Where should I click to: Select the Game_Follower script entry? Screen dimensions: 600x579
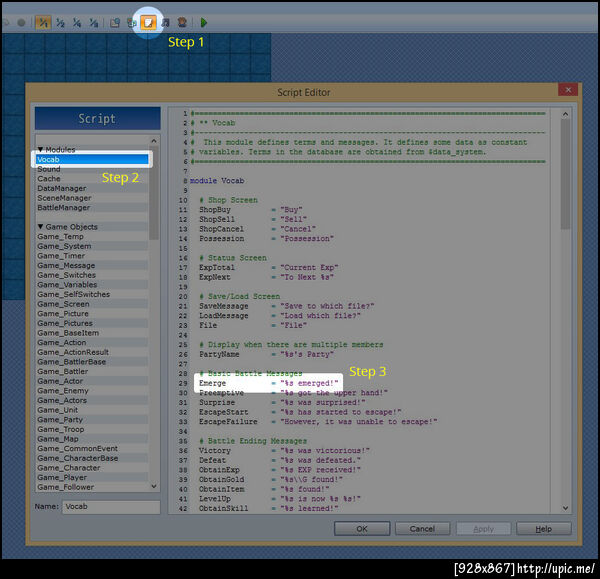(92, 487)
